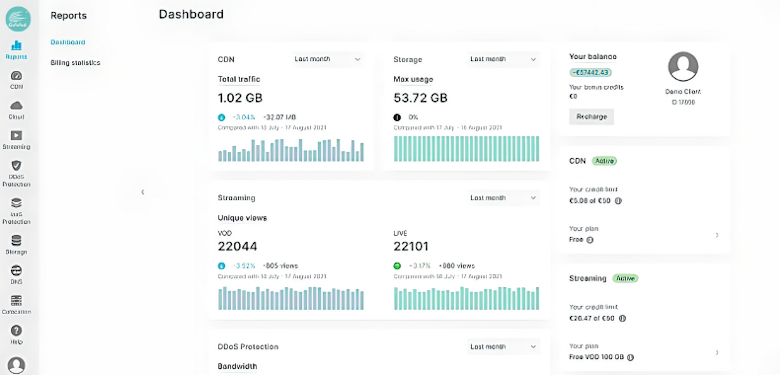The height and width of the screenshot is (375, 780).
Task: Open Storage Last month period dropdown
Action: [503, 59]
